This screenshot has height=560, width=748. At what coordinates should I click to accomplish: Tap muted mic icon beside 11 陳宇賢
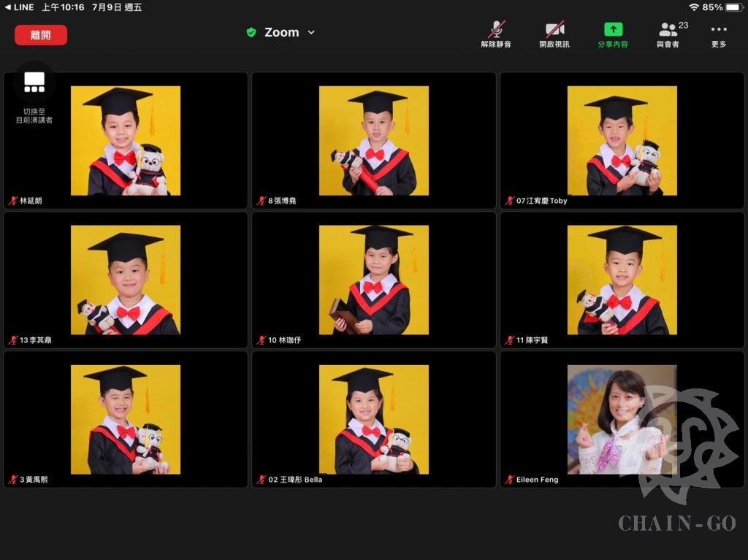coord(509,340)
